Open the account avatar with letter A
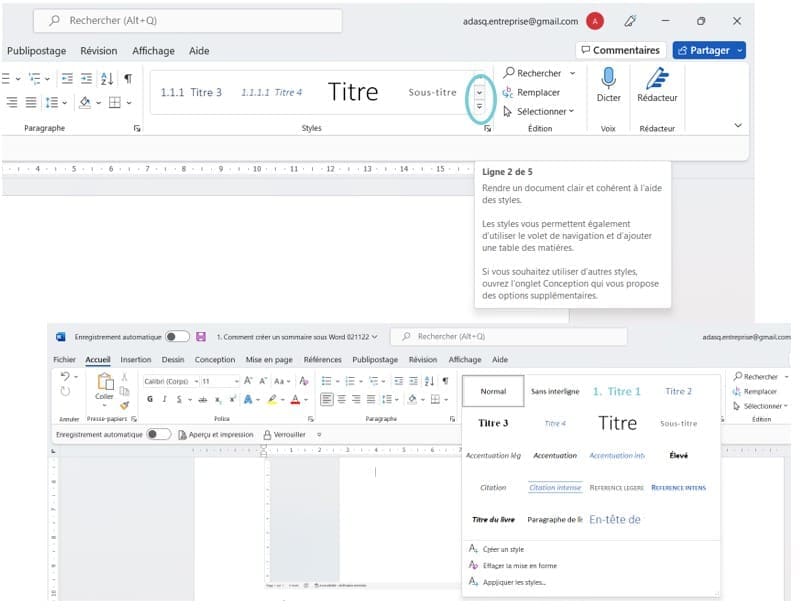The width and height of the screenshot is (801, 612). pyautogui.click(x=595, y=21)
